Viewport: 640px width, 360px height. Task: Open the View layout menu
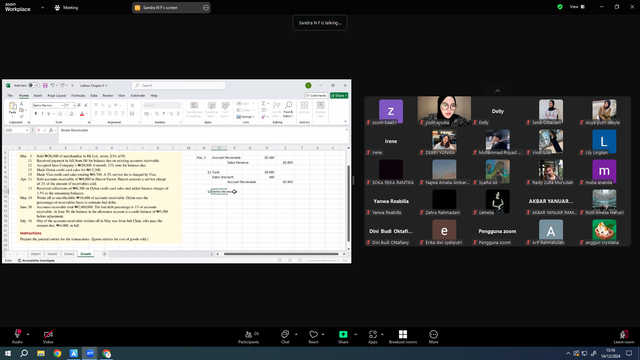577,7
